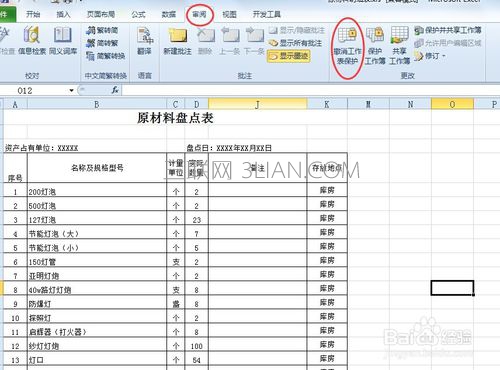Click the Unprotect Sheet (撤消工作表保护) icon
Image resolution: width=500 pixels, height=370 pixels.
point(348,47)
